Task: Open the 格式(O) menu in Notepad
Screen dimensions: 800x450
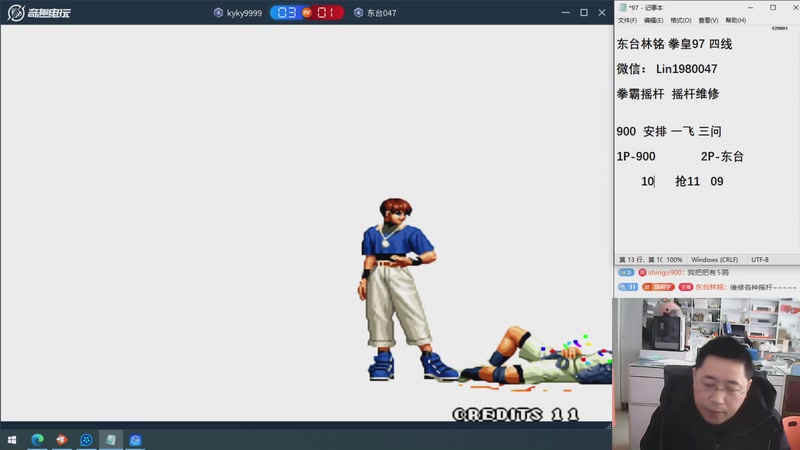Action: (x=681, y=20)
